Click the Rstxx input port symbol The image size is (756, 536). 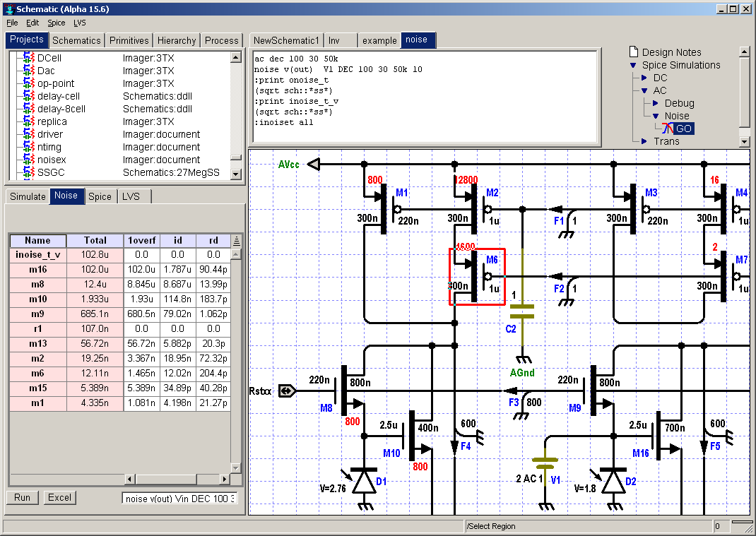click(287, 391)
